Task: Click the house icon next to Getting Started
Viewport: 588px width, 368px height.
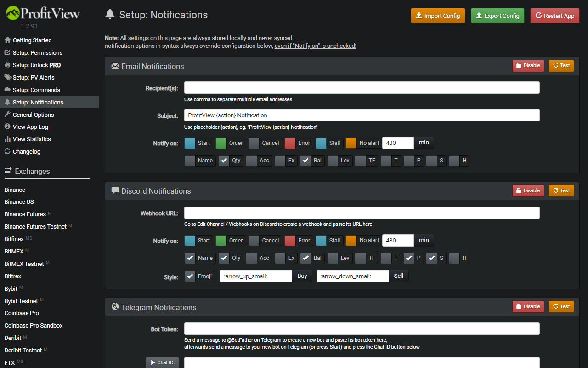Action: tap(7, 40)
